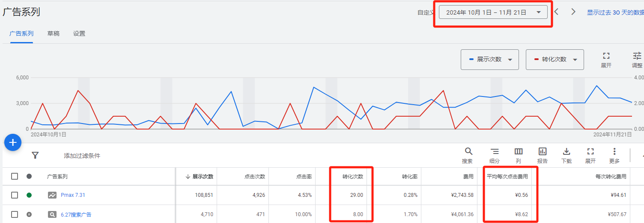The image size is (644, 223).
Task: Click the ¥94.61 cost per conversion cell
Action: [x=618, y=195]
